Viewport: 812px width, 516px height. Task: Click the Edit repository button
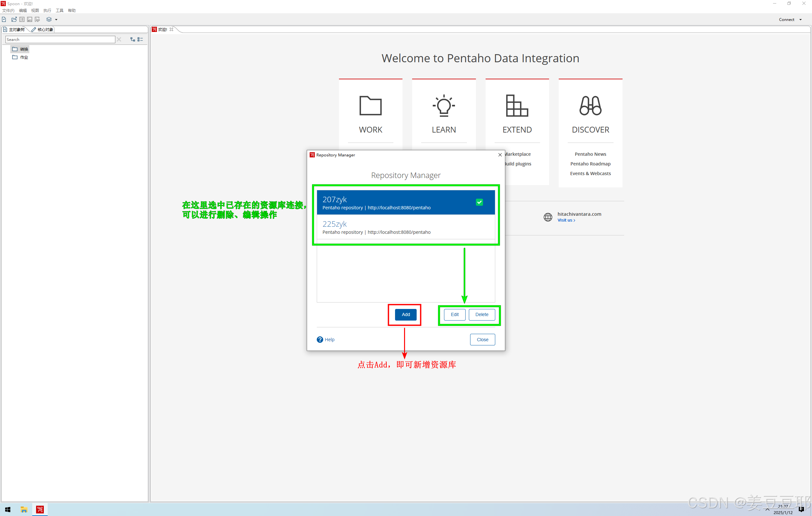click(455, 314)
